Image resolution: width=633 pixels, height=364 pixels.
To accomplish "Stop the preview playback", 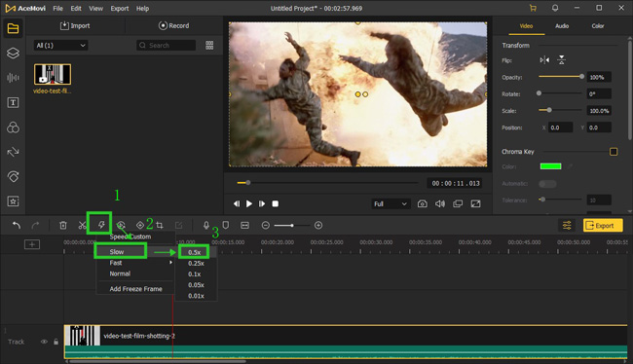I will tap(276, 203).
